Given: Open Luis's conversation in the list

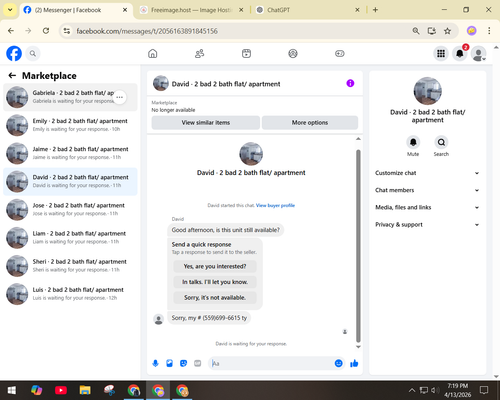Looking at the screenshot, I should click(x=70, y=294).
